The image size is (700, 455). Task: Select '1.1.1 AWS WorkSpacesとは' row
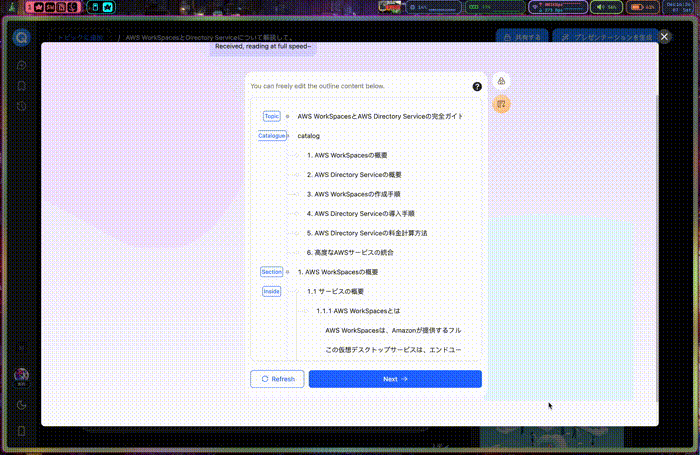click(x=358, y=311)
